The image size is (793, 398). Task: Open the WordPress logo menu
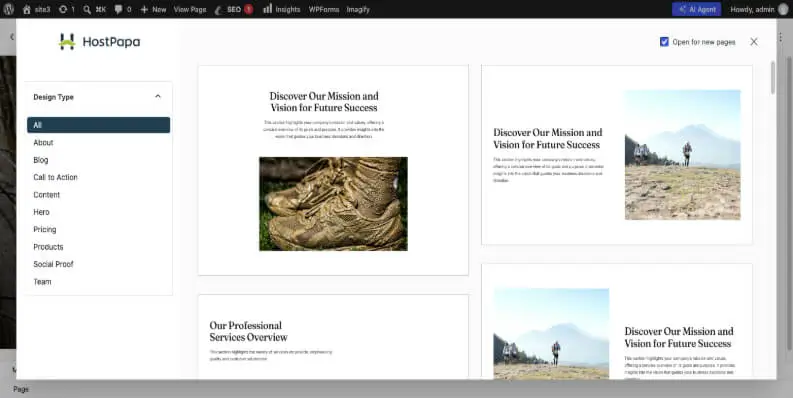coord(9,9)
